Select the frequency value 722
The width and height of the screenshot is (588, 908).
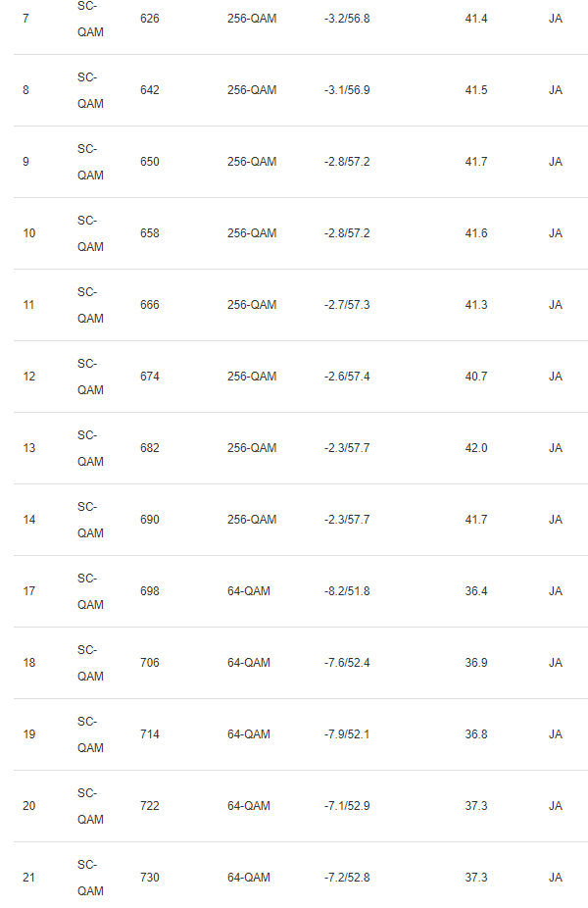pyautogui.click(x=150, y=806)
